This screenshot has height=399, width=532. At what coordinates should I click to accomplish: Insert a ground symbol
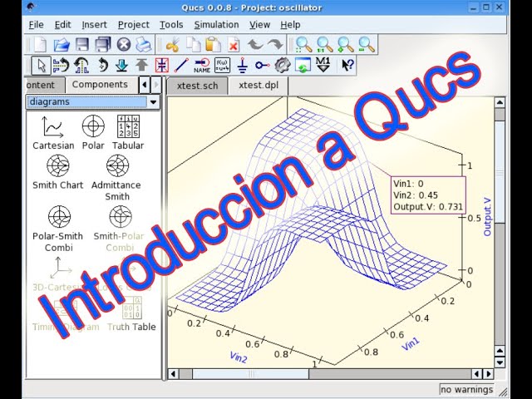tap(242, 65)
